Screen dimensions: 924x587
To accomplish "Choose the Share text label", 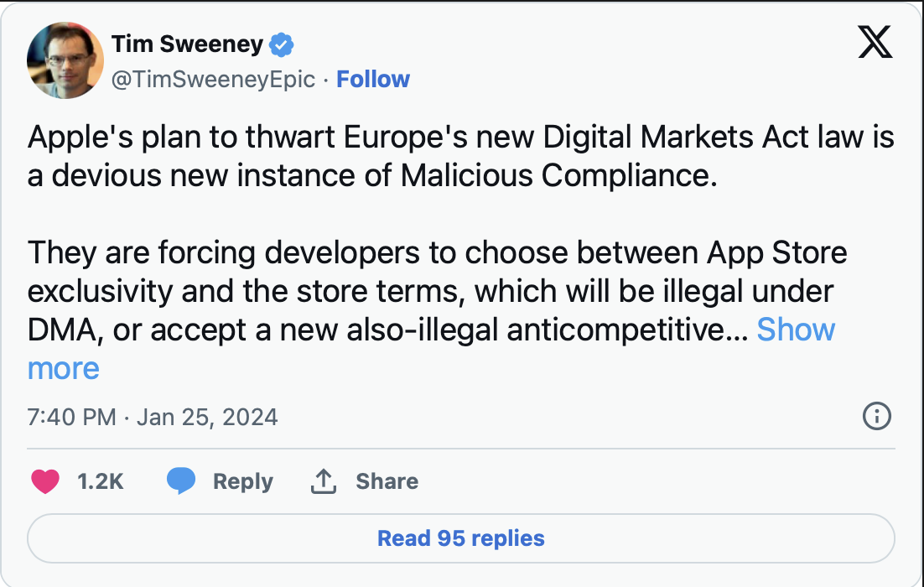I will pyautogui.click(x=387, y=481).
